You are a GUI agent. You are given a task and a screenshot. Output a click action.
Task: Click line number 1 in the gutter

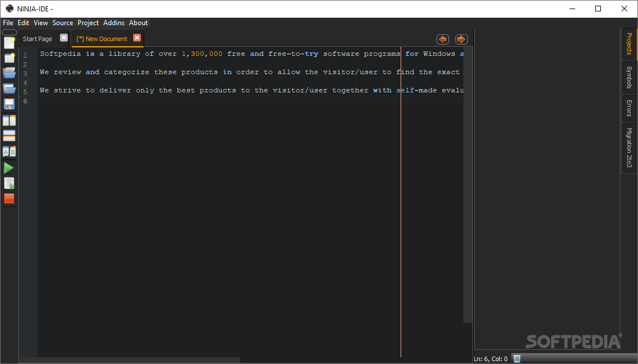tap(25, 55)
